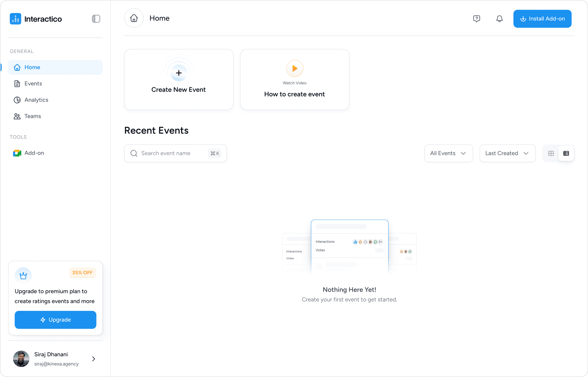Go to Events in sidebar
The height and width of the screenshot is (377, 588).
[33, 84]
